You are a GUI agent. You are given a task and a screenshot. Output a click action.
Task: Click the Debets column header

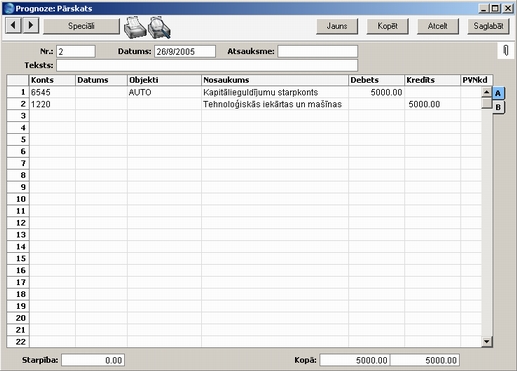click(377, 80)
